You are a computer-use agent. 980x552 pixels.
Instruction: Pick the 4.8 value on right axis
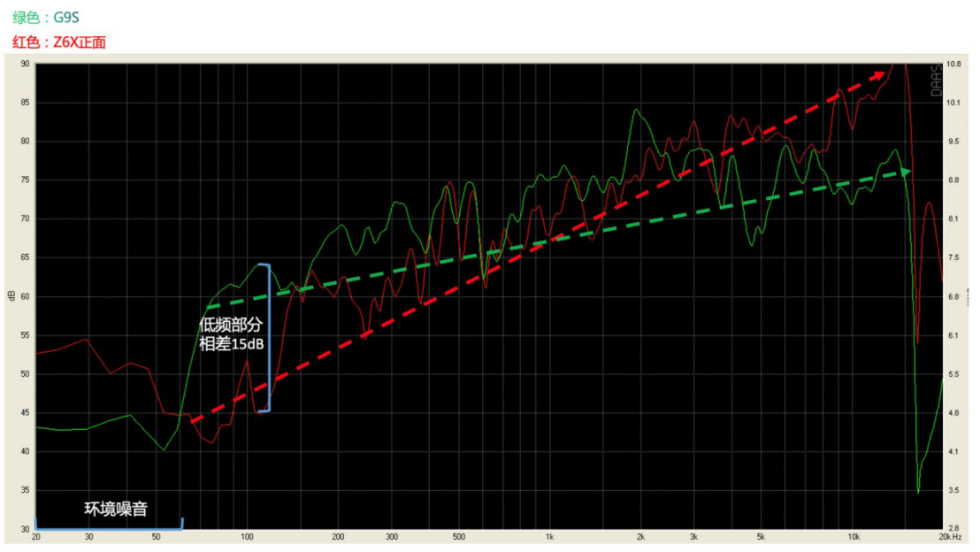click(x=953, y=412)
